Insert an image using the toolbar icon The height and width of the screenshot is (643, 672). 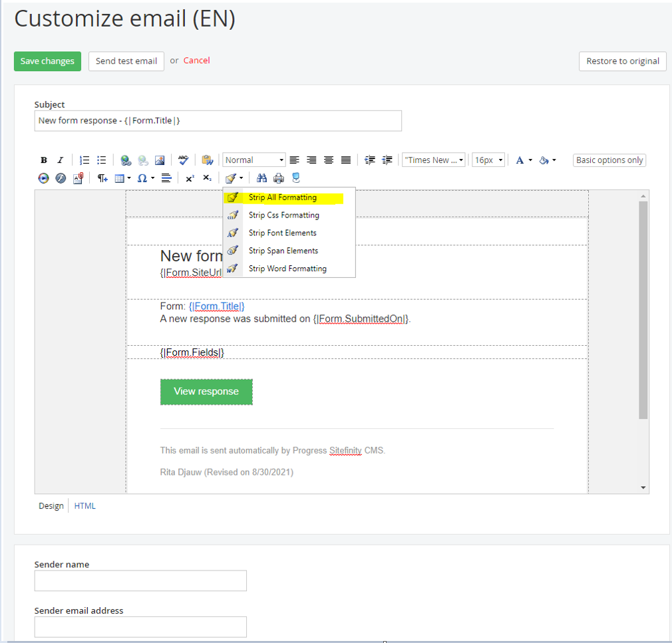pyautogui.click(x=159, y=160)
